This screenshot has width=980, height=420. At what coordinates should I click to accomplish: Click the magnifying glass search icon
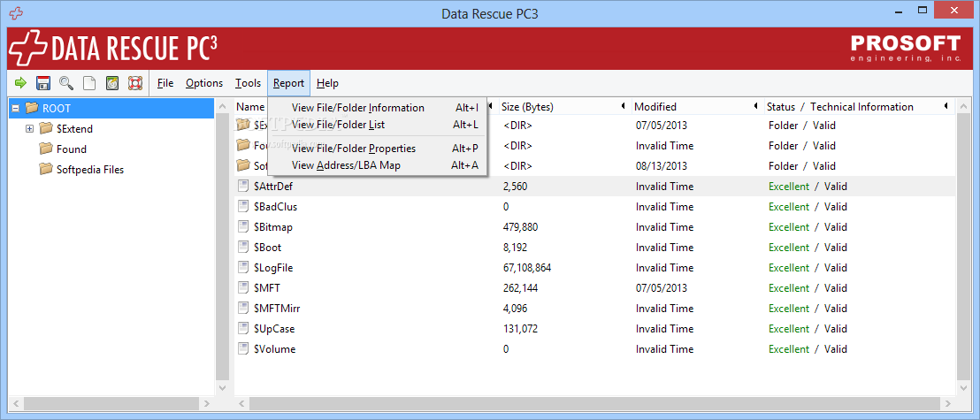click(65, 83)
